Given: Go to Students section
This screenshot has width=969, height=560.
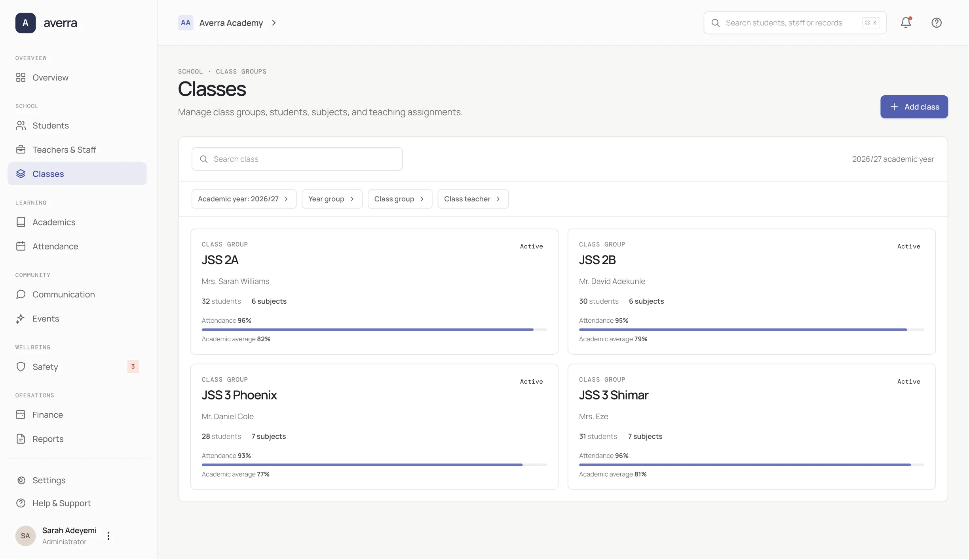Looking at the screenshot, I should (x=77, y=125).
